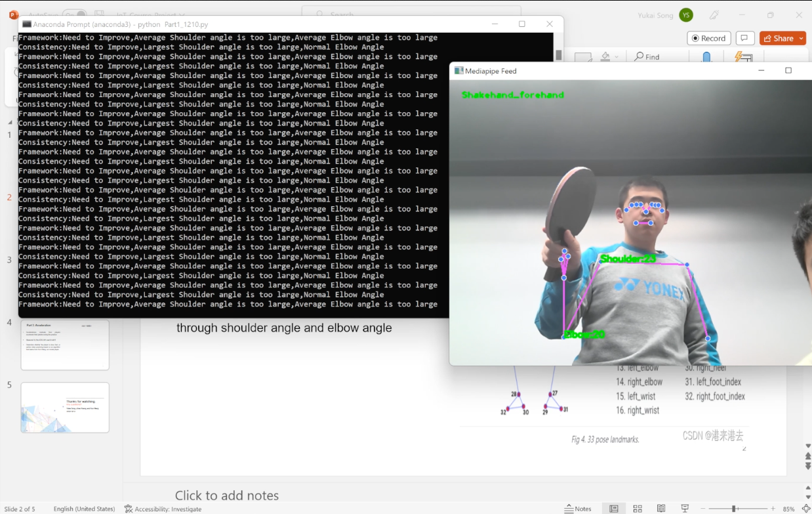Image resolution: width=812 pixels, height=514 pixels.
Task: Click the green Elbow angle label in feed
Action: pos(584,335)
